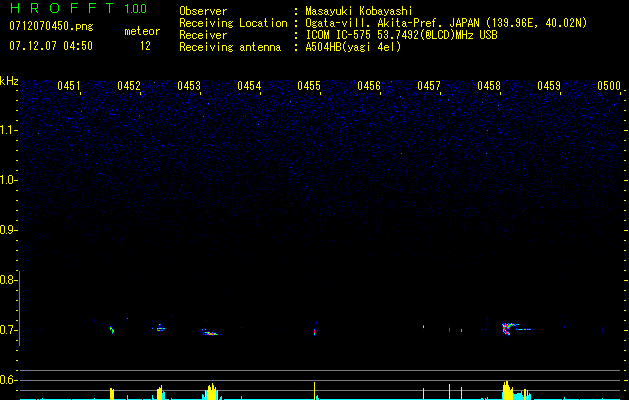Click the kHz axis unit label
Screen dimensions: 629x400
point(9,81)
